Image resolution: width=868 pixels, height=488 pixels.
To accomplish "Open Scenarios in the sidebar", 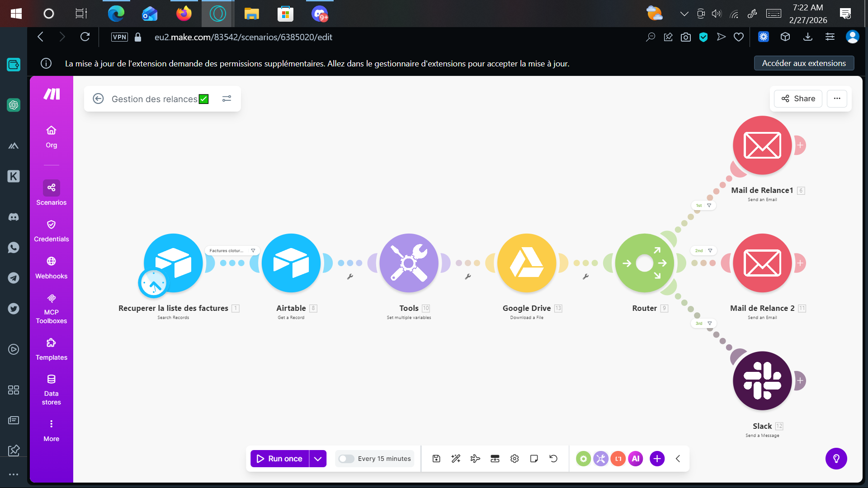I will [51, 193].
